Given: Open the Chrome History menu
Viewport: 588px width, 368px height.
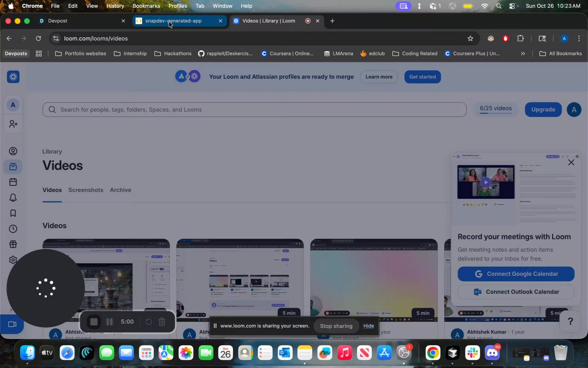Looking at the screenshot, I should (115, 6).
